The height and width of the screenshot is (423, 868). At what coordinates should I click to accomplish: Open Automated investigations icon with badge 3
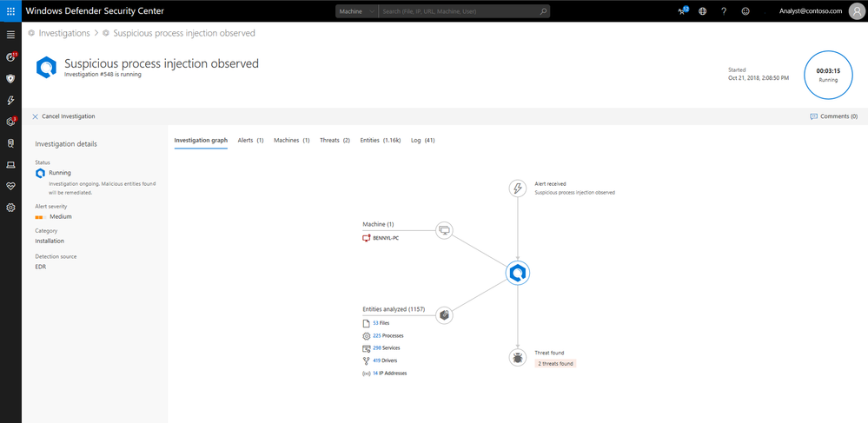click(x=10, y=122)
